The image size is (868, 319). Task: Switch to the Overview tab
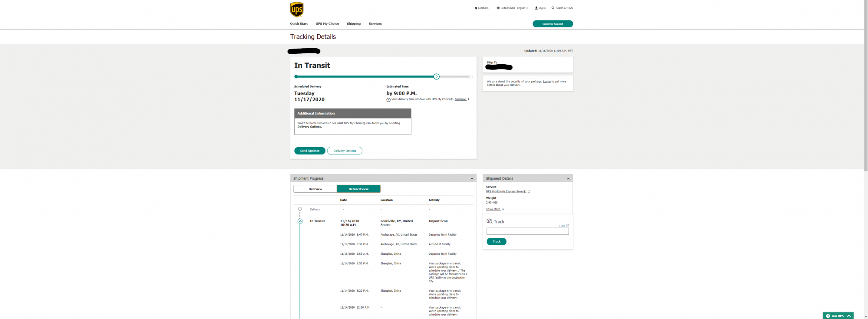click(x=316, y=189)
